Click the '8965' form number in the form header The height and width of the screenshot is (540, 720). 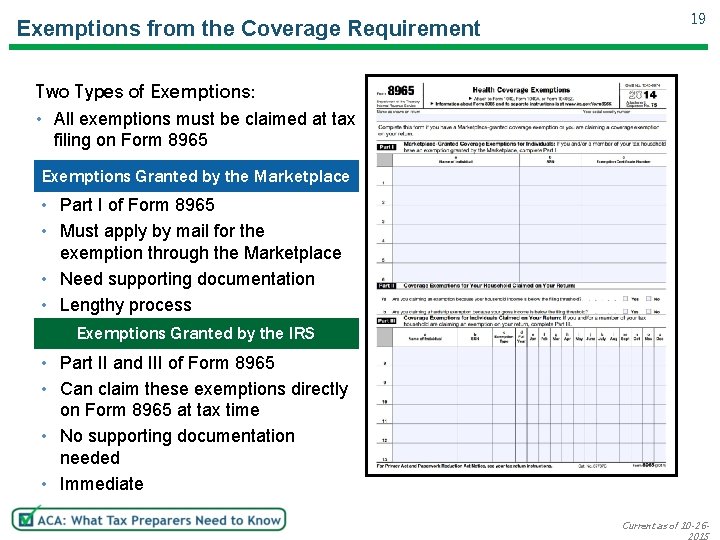pyautogui.click(x=401, y=90)
